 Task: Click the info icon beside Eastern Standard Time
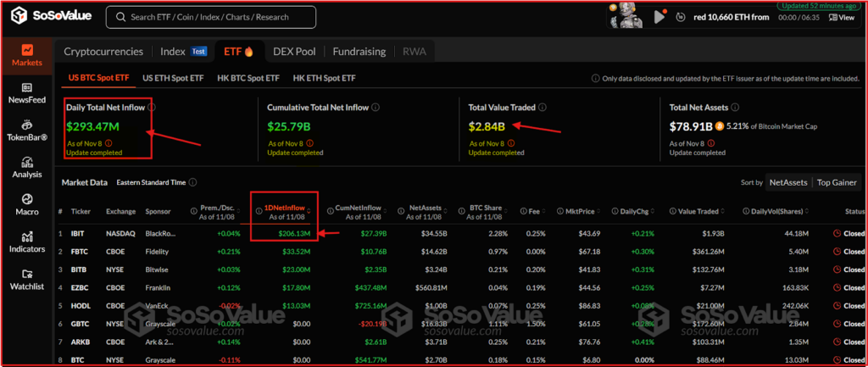click(x=192, y=182)
